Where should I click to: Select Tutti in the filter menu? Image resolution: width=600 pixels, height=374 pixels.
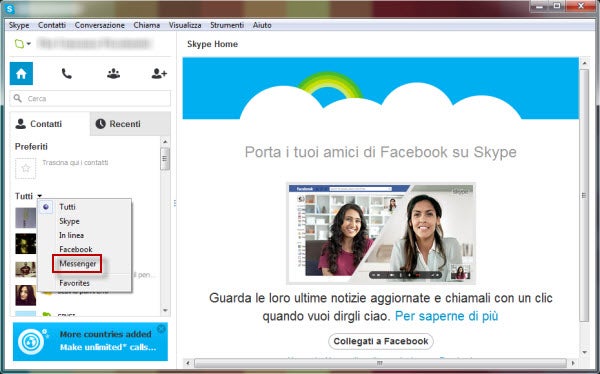pos(67,207)
